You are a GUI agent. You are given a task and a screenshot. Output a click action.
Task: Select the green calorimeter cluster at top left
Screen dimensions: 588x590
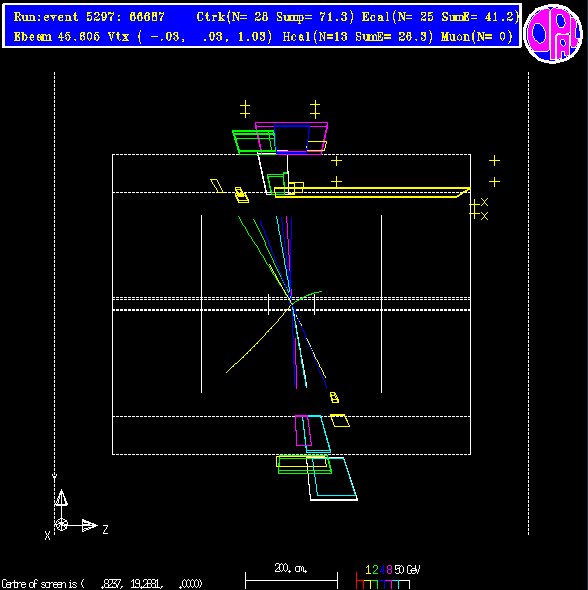[x=254, y=142]
